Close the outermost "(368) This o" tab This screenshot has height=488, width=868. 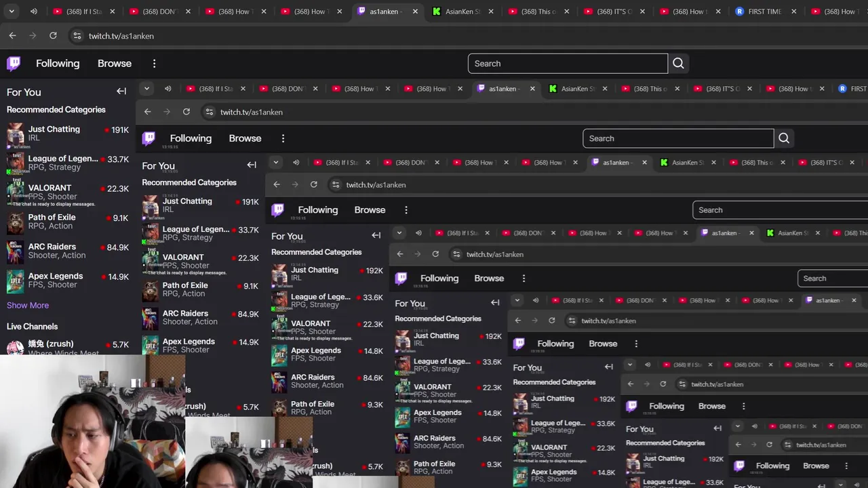(567, 12)
